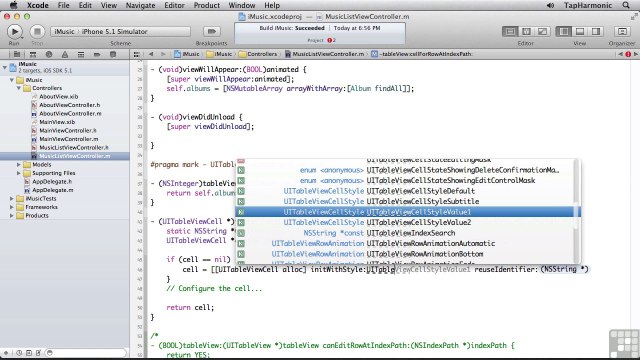640x360 pixels.
Task: Choose UITableViewCellStyleSubtitle completion
Action: (x=408, y=202)
